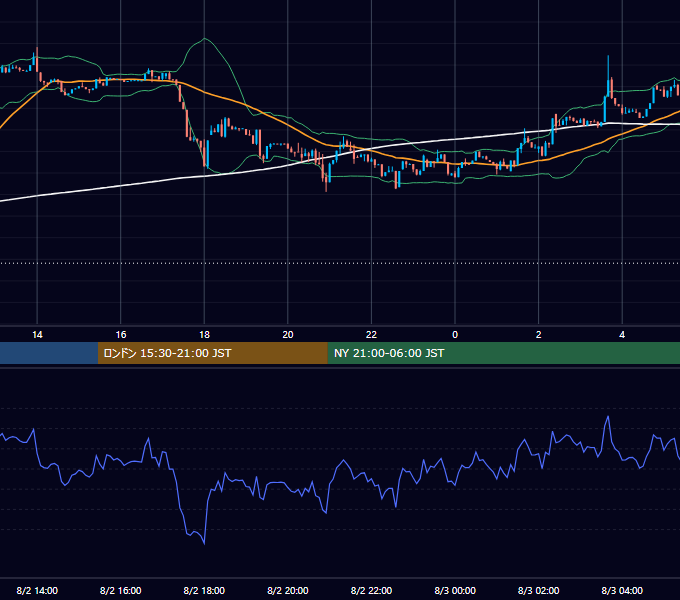Click the 8/3 00:00 time label
Viewport: 680px width, 600px height.
click(455, 590)
